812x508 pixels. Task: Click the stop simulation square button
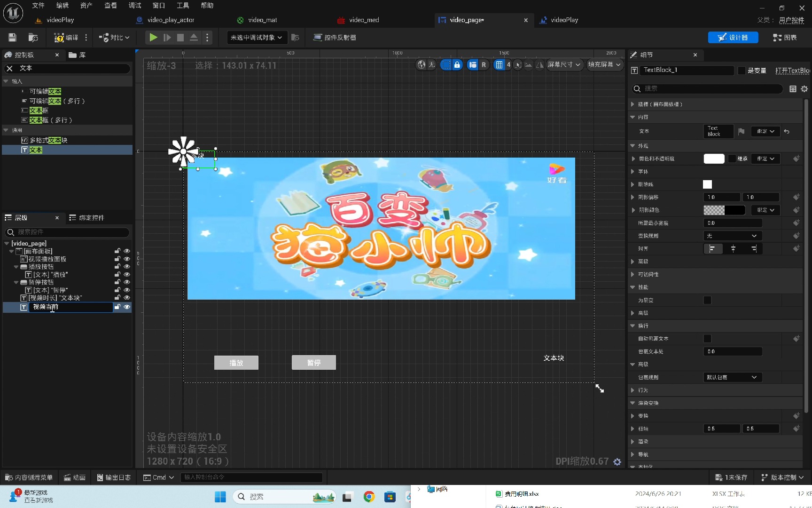(x=180, y=38)
